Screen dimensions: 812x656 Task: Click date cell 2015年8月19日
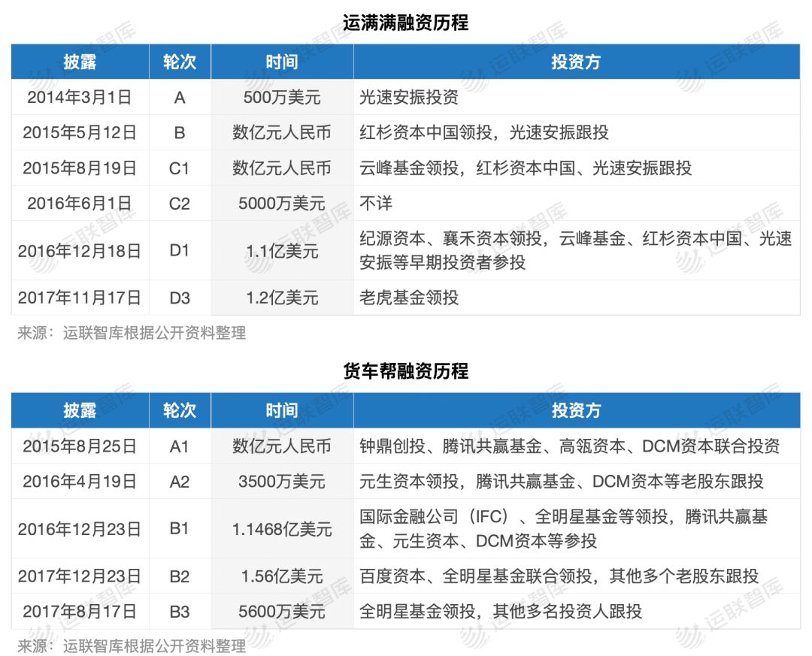(x=79, y=168)
